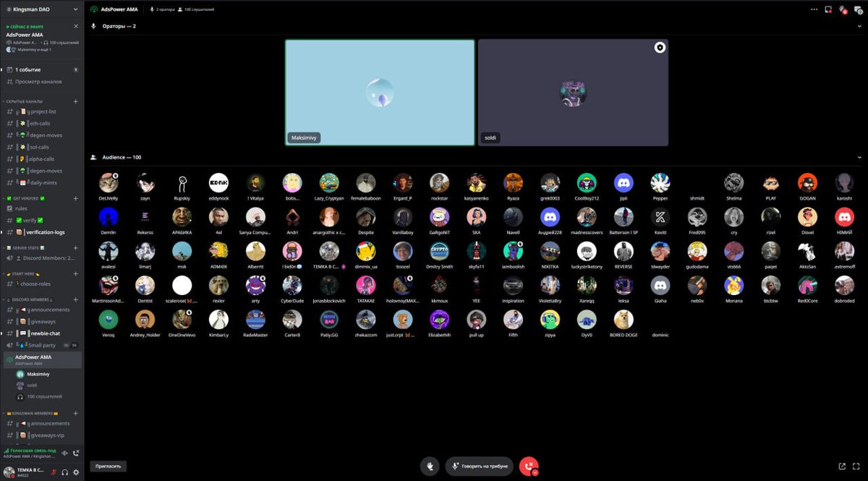Open the verification-logs channel
Viewport: 868px width, 481px height.
[x=42, y=232]
